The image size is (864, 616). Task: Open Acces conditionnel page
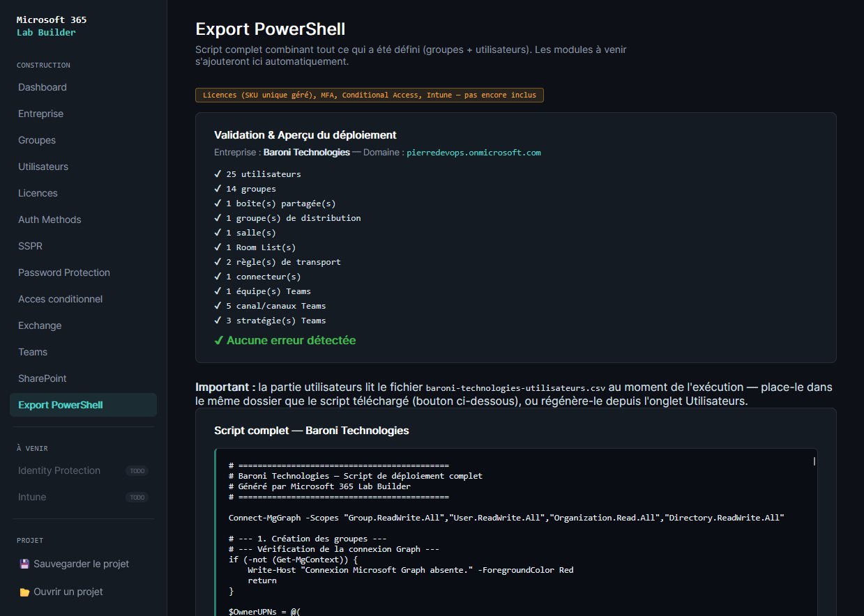83,299
